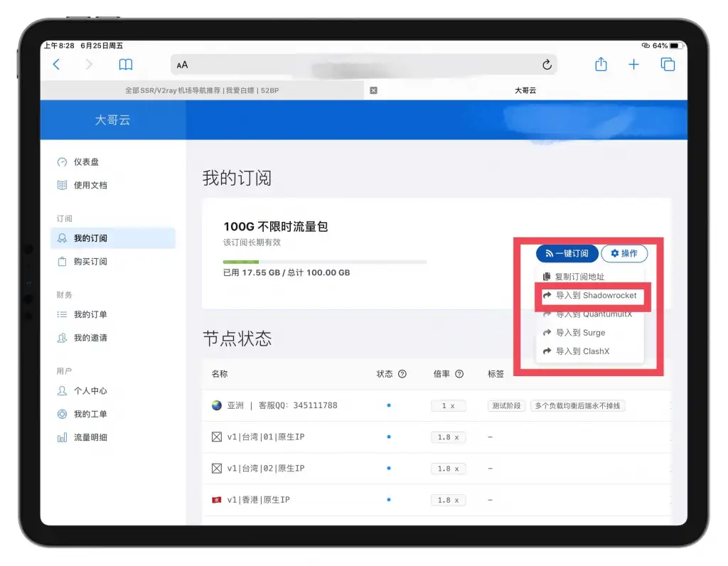Select 导入到 QuantumultX menu item
This screenshot has height=566, width=728.
589,314
